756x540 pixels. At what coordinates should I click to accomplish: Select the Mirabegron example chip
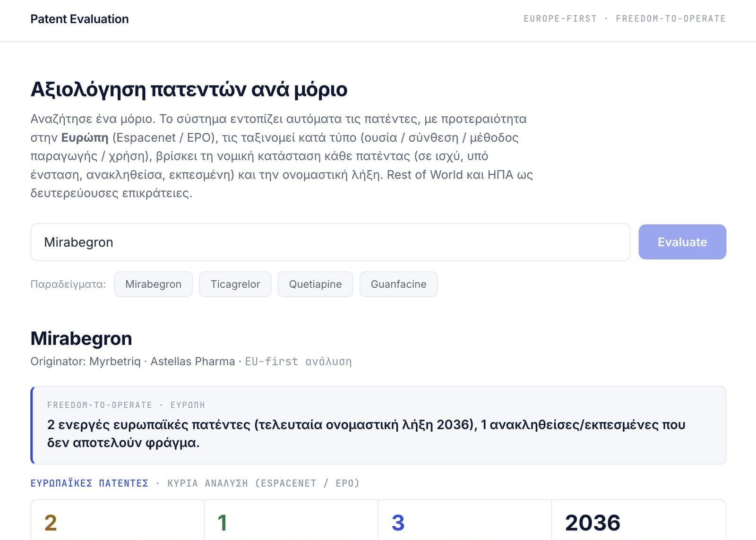(x=153, y=284)
